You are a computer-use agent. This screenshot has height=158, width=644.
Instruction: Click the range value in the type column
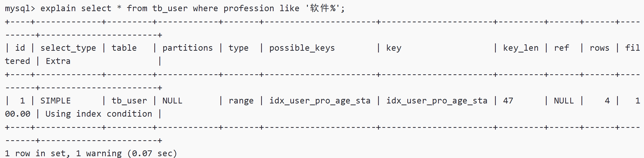tap(241, 101)
